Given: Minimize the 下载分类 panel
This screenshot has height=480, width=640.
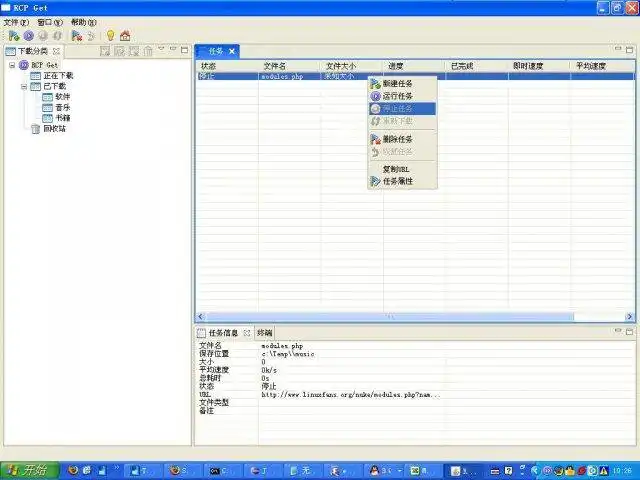Looking at the screenshot, I should pos(173,49).
